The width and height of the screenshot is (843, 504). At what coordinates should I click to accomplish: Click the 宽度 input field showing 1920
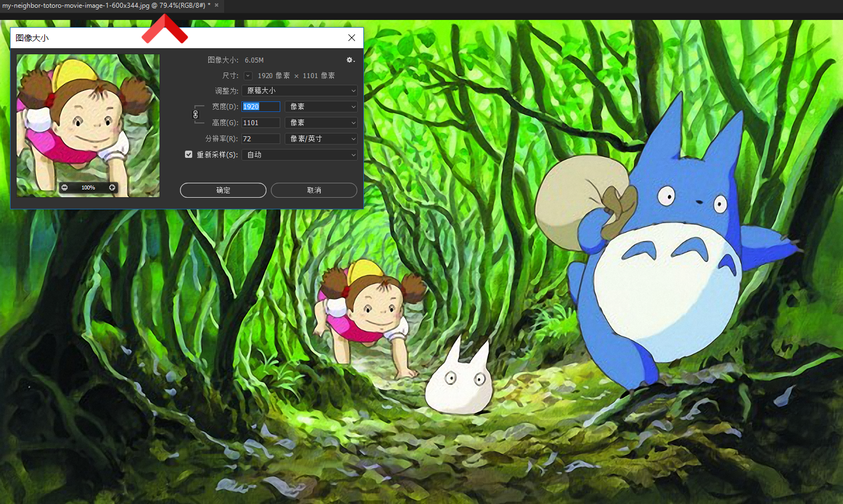pyautogui.click(x=261, y=106)
